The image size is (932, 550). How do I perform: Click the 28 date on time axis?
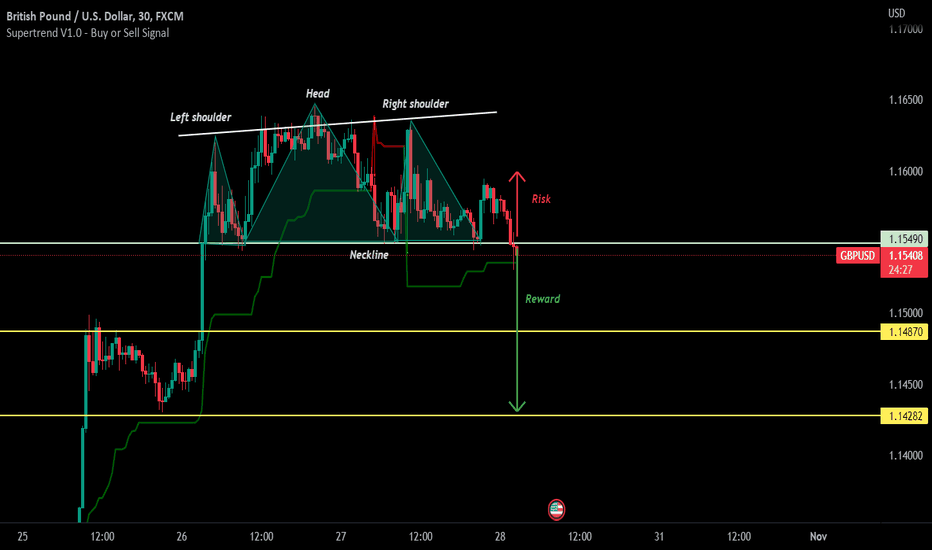500,536
